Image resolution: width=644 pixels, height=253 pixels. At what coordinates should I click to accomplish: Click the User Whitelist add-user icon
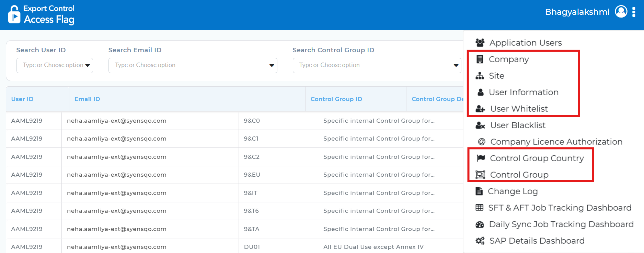[480, 109]
